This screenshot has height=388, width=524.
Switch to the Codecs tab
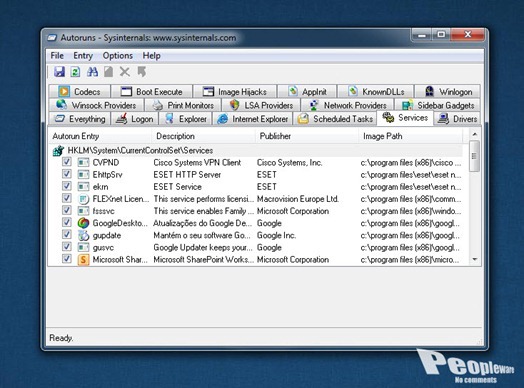point(80,91)
